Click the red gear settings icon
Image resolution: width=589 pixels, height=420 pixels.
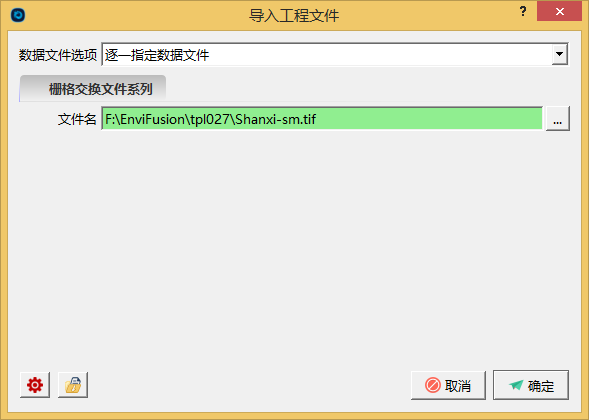(35, 385)
